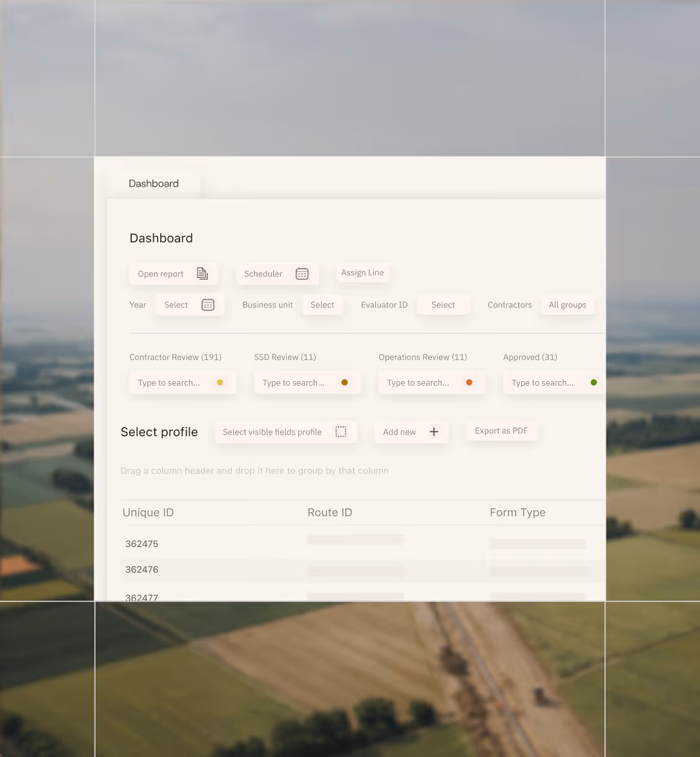This screenshot has height=757, width=700.
Task: Click the Open report button
Action: pos(174,274)
